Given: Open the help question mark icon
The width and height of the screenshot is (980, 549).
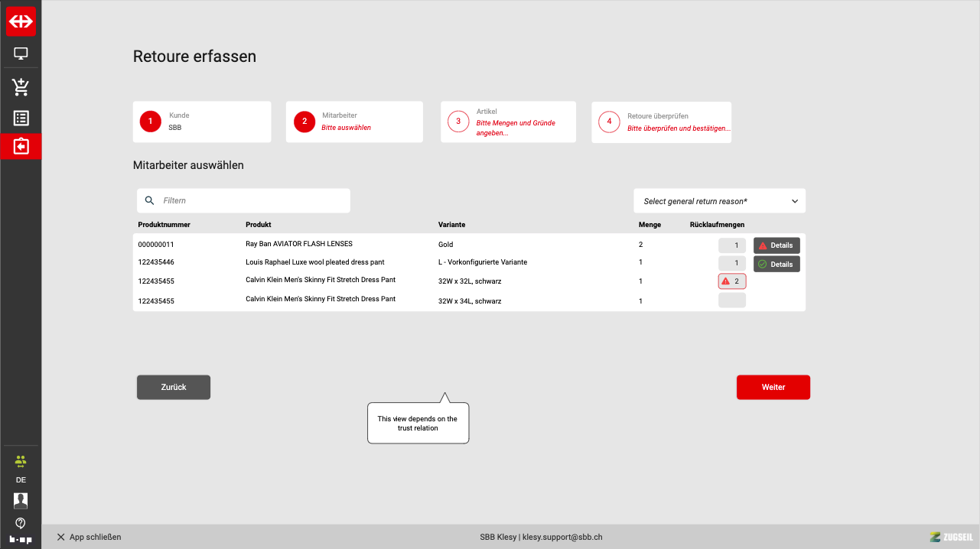Looking at the screenshot, I should click(21, 523).
